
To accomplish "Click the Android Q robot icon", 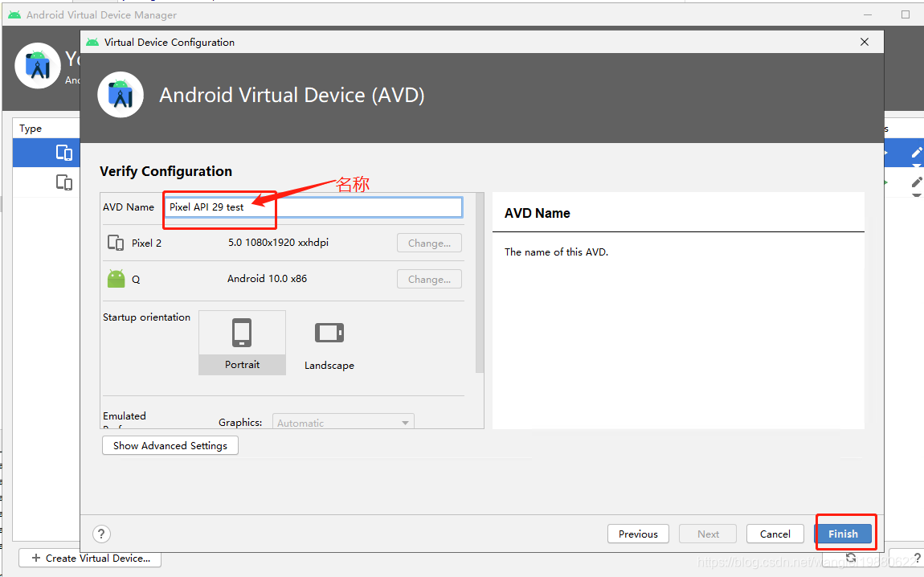I will (x=116, y=278).
